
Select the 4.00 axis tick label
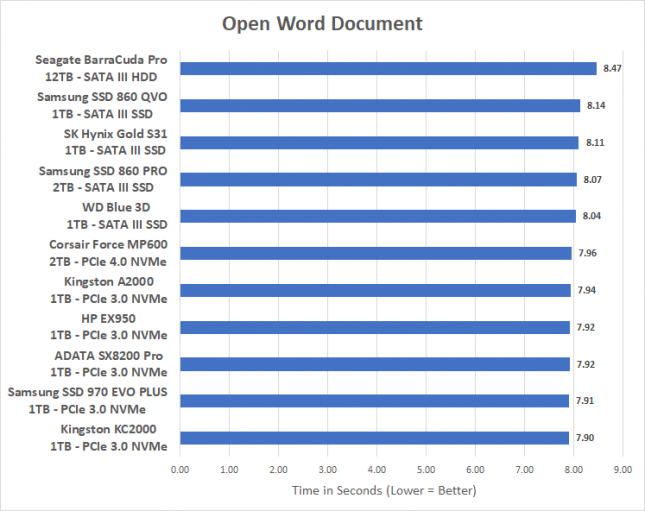pos(377,469)
